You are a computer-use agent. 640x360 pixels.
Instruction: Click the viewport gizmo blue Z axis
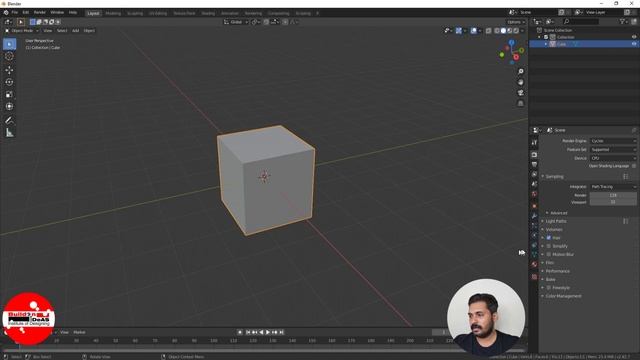click(511, 42)
